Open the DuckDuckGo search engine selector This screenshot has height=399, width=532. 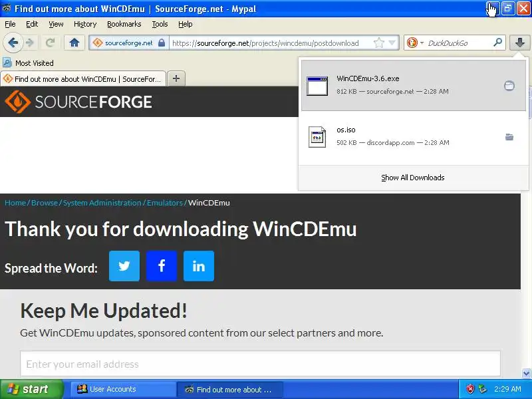[414, 43]
